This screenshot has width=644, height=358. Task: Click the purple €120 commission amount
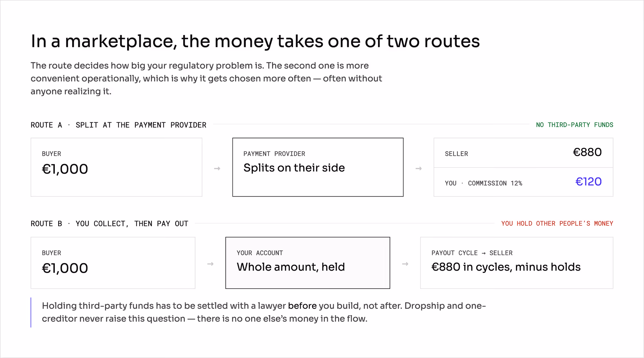point(588,182)
